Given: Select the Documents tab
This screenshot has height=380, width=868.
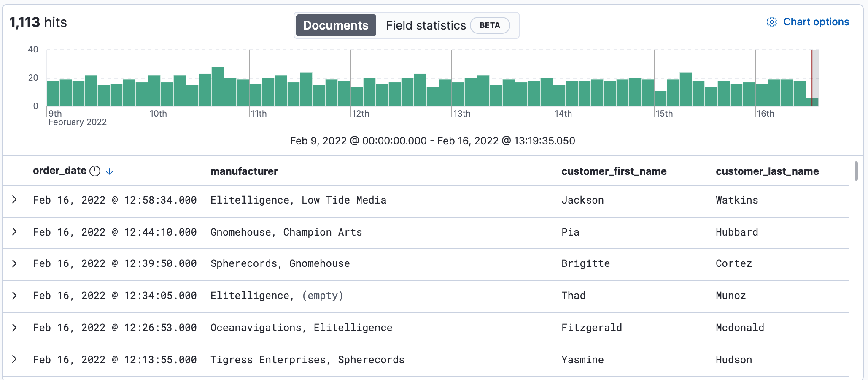Looking at the screenshot, I should pyautogui.click(x=336, y=25).
